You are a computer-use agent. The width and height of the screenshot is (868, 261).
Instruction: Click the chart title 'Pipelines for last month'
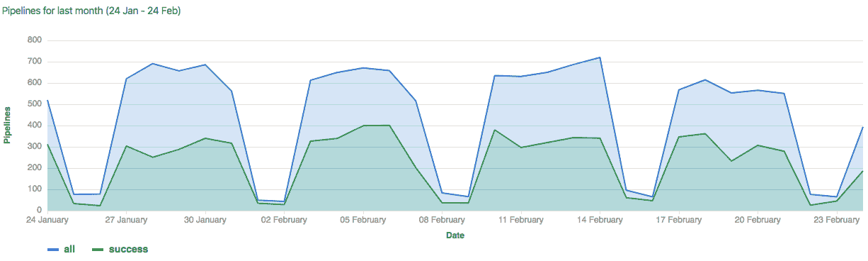53,11
